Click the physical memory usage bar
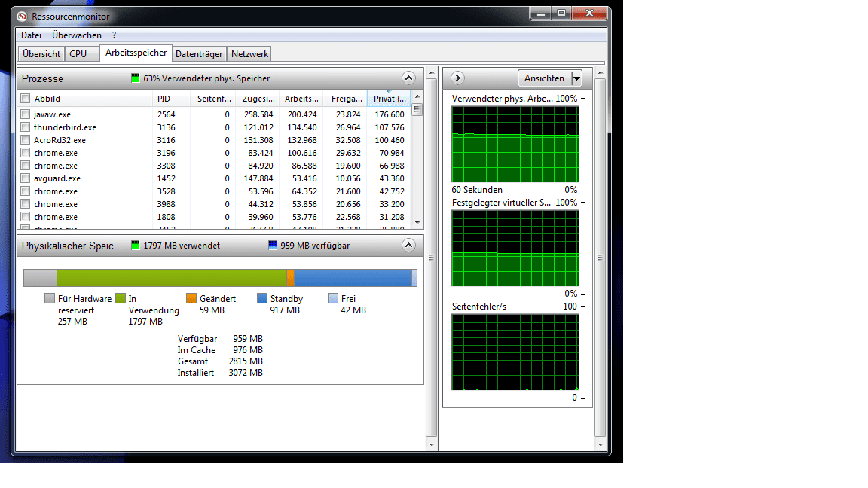This screenshot has height=488, width=868. 220,278
